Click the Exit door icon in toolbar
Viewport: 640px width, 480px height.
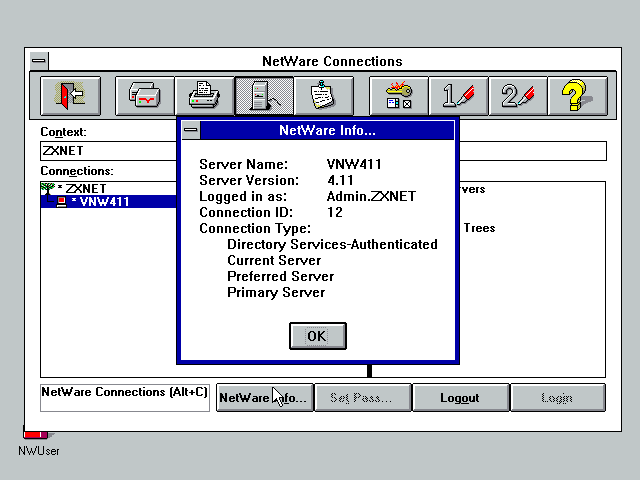(x=70, y=96)
